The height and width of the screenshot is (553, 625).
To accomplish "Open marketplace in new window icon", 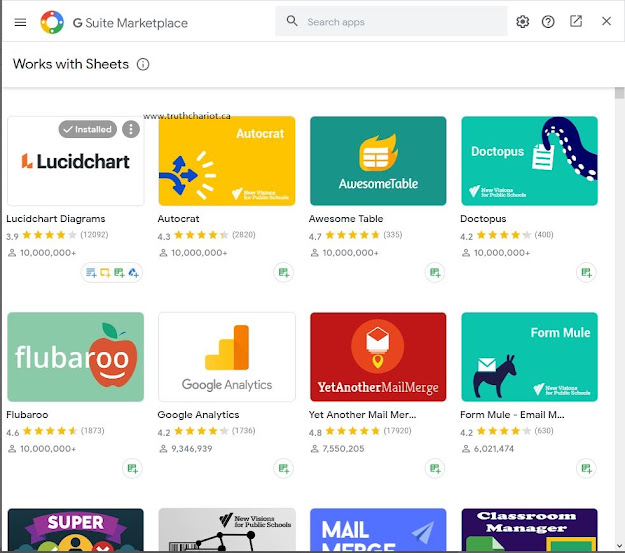I will pos(576,21).
